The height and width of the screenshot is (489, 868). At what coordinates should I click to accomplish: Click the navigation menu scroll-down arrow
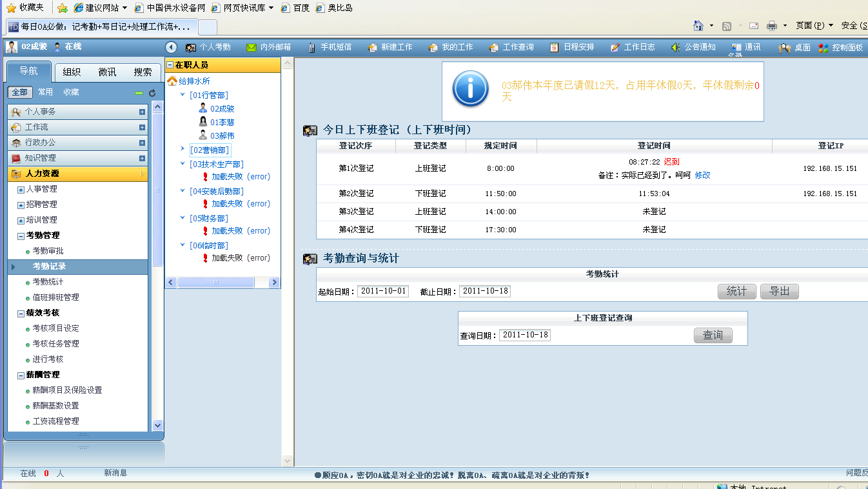tap(158, 426)
